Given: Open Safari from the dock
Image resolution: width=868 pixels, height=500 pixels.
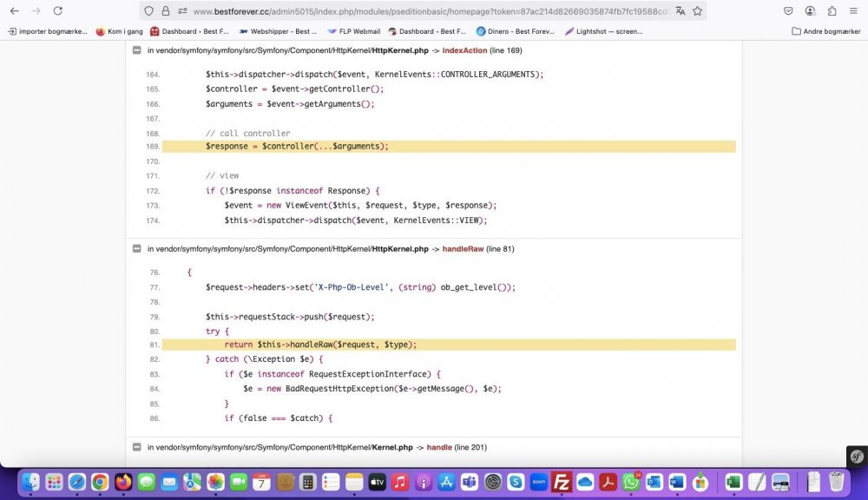Looking at the screenshot, I should coord(77,483).
